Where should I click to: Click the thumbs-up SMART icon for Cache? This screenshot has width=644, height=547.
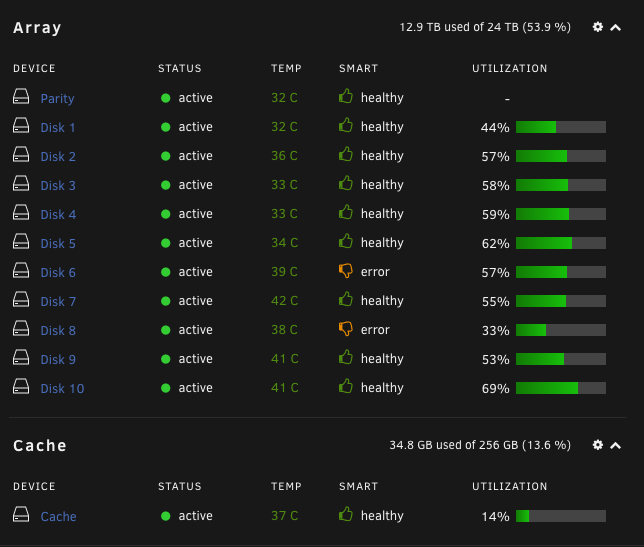click(x=346, y=514)
